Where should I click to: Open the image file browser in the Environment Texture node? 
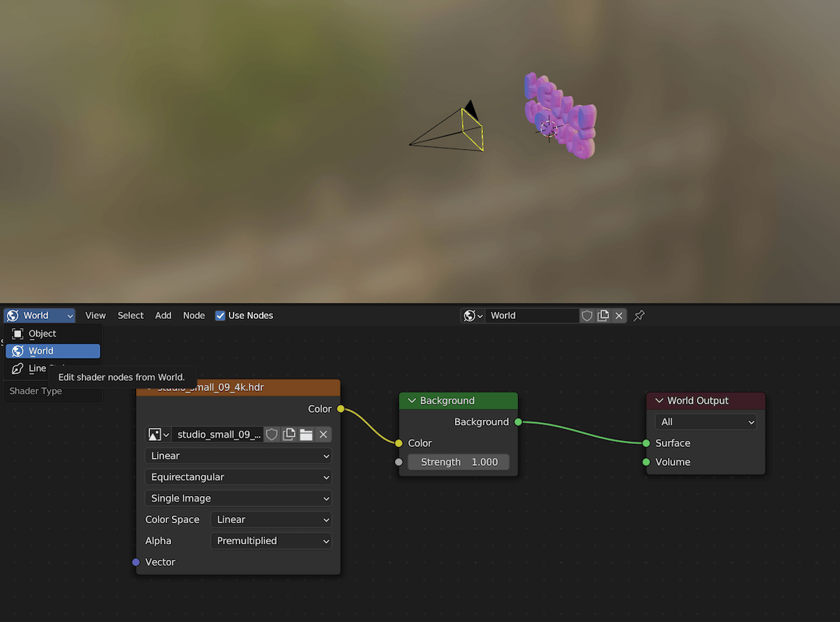point(306,435)
